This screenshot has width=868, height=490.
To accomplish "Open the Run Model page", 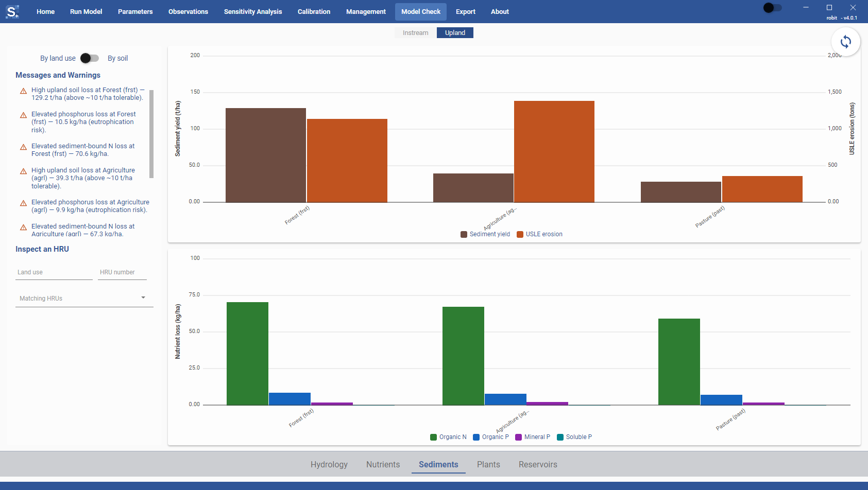I will tap(86, 12).
